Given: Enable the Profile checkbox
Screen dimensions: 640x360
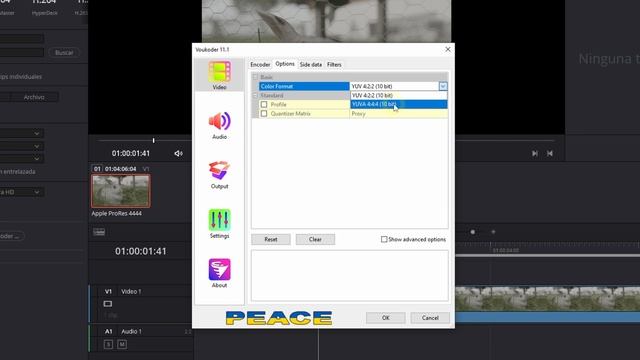Looking at the screenshot, I should pyautogui.click(x=264, y=104).
